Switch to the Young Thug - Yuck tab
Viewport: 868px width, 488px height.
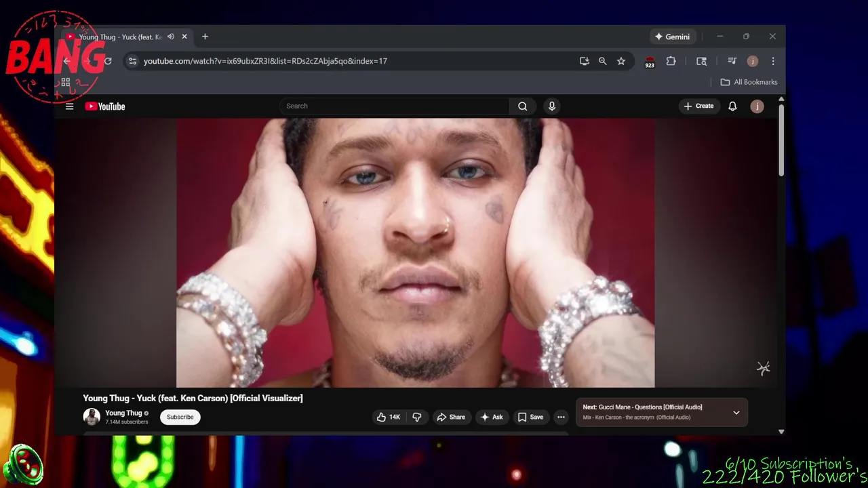click(x=120, y=37)
